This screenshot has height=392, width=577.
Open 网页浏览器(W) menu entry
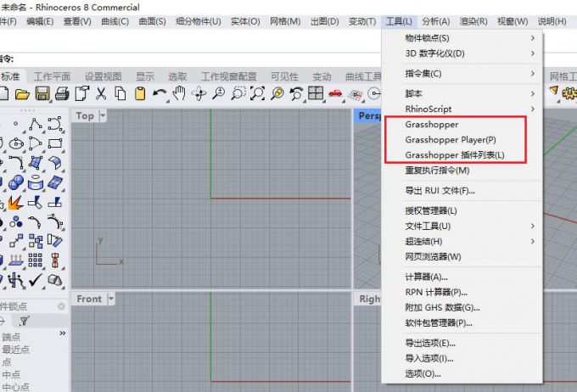tap(462, 256)
